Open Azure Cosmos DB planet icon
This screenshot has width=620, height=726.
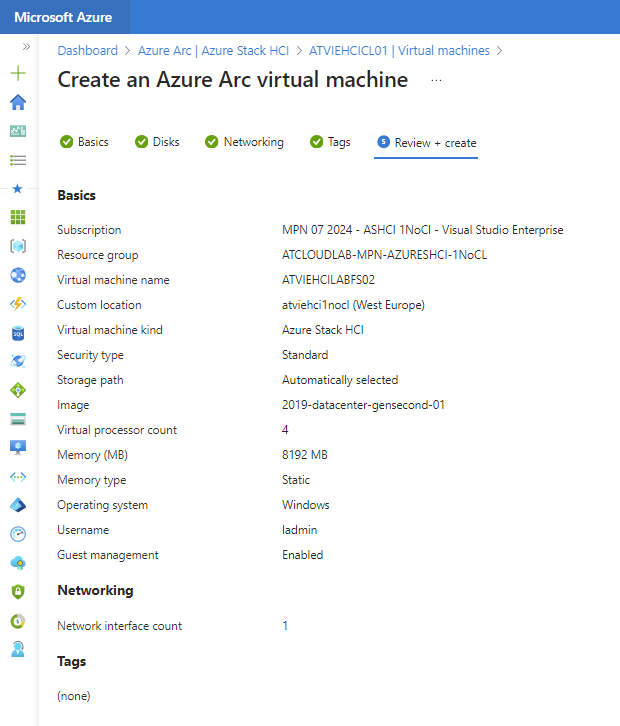pyautogui.click(x=18, y=361)
